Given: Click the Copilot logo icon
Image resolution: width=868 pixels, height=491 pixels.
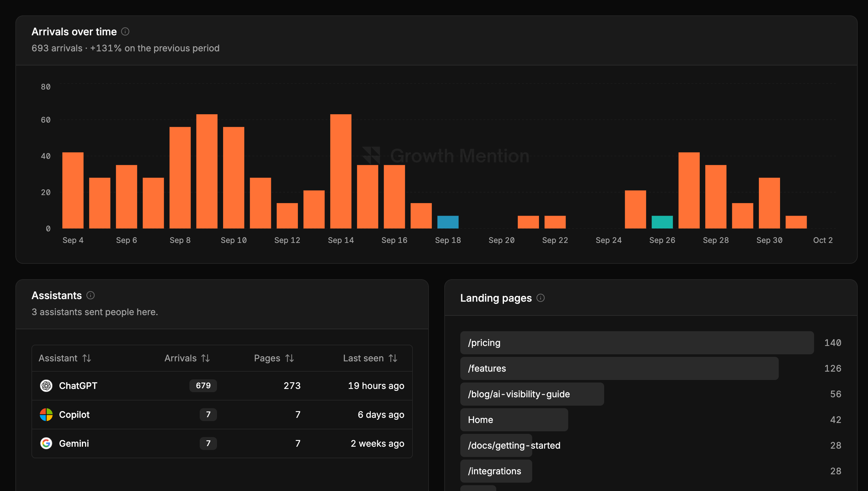Looking at the screenshot, I should pos(46,414).
